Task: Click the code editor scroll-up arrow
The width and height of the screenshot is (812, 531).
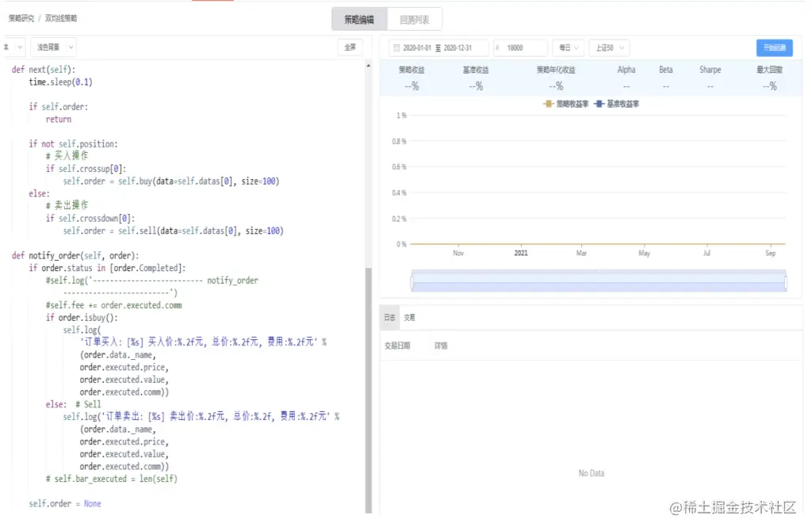Action: (x=368, y=66)
